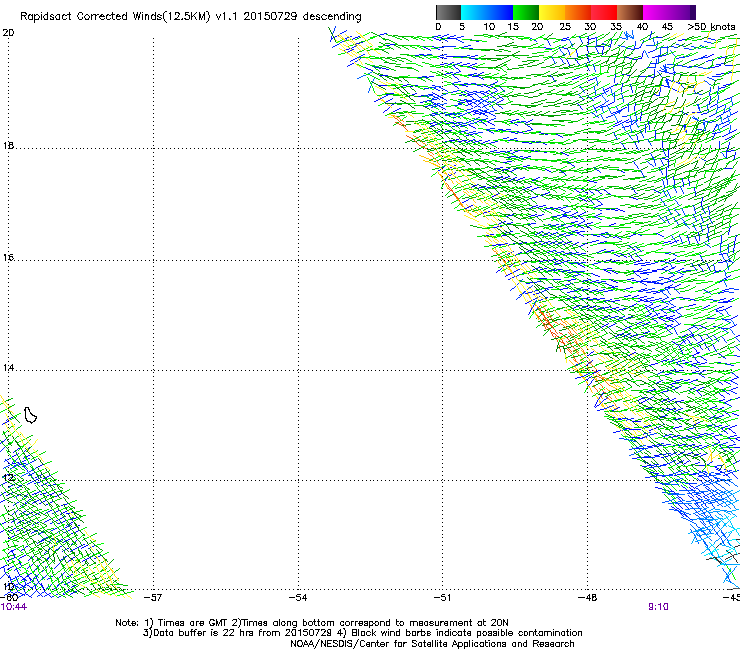740x650 pixels.
Task: Click the purple 9:10 swath time
Action: (658, 607)
